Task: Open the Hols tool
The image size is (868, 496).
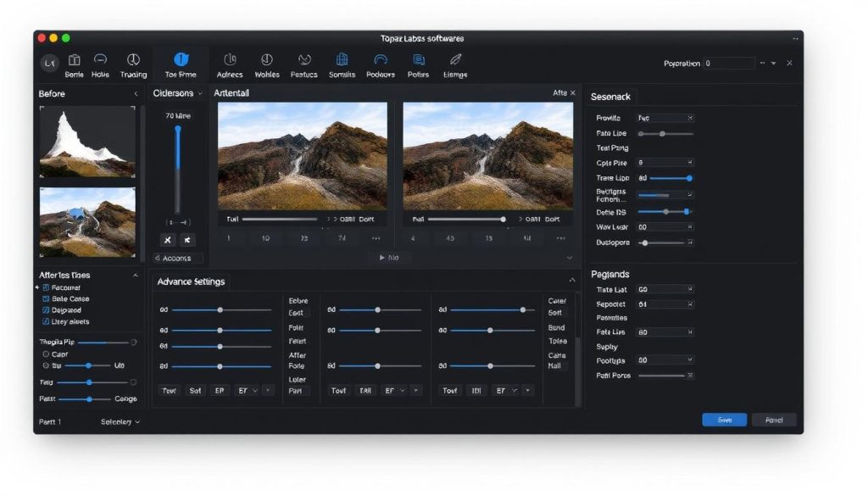Action: 101,62
